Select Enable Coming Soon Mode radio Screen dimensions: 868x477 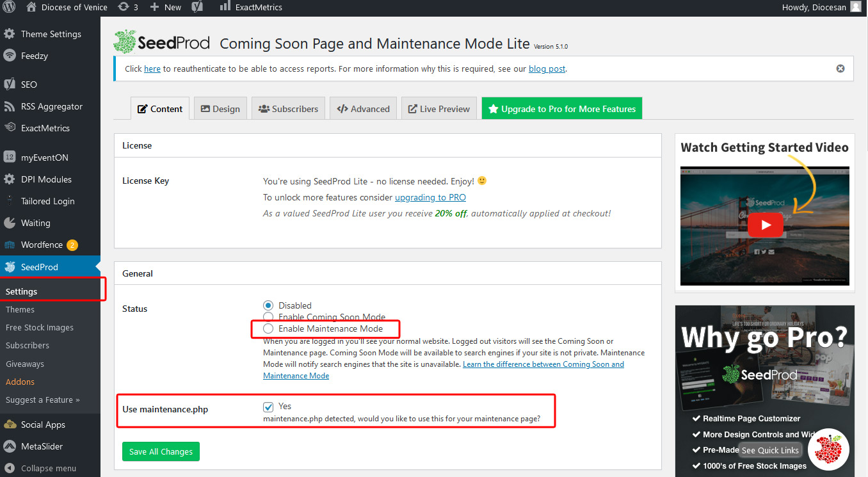(268, 317)
